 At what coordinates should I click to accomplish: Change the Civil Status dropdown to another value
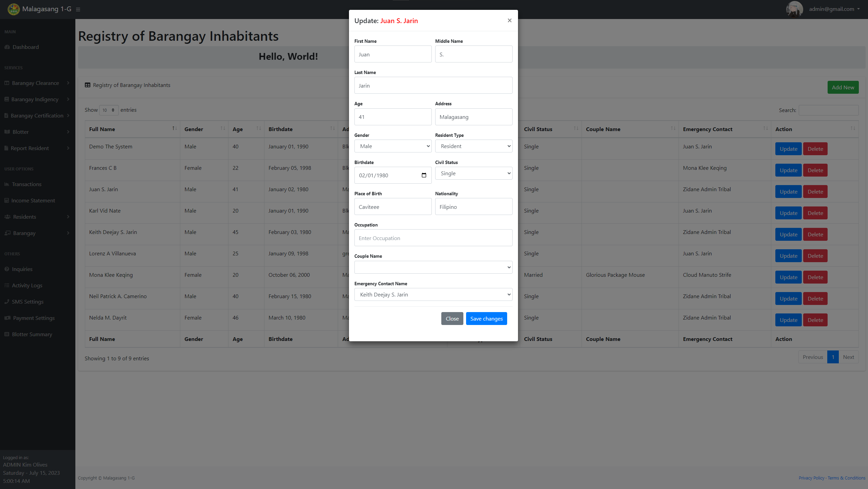(x=474, y=173)
